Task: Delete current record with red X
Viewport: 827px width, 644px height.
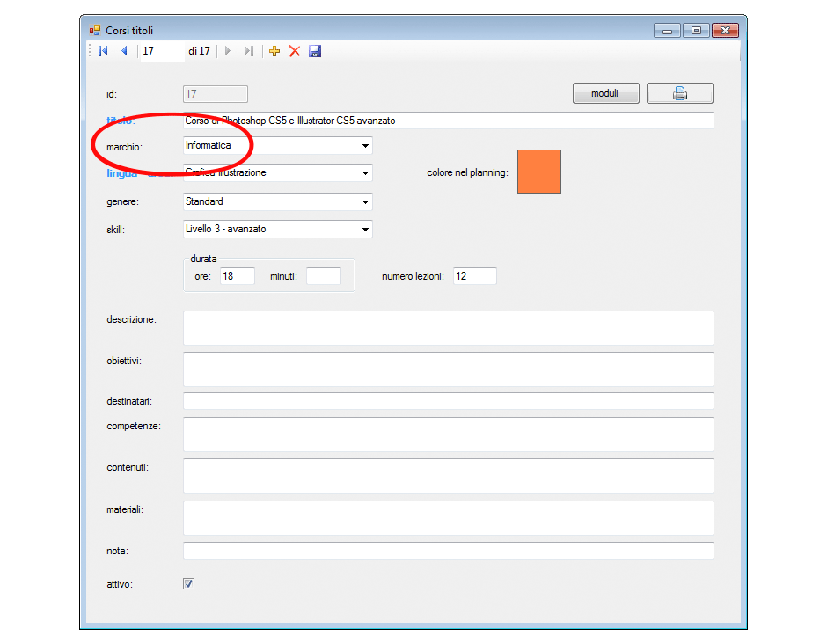Action: click(295, 51)
